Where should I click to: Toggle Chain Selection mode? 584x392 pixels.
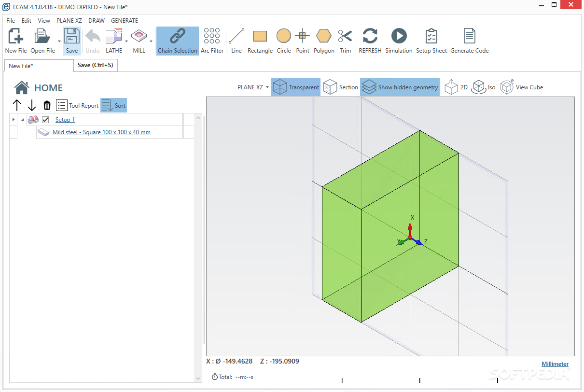pyautogui.click(x=178, y=41)
